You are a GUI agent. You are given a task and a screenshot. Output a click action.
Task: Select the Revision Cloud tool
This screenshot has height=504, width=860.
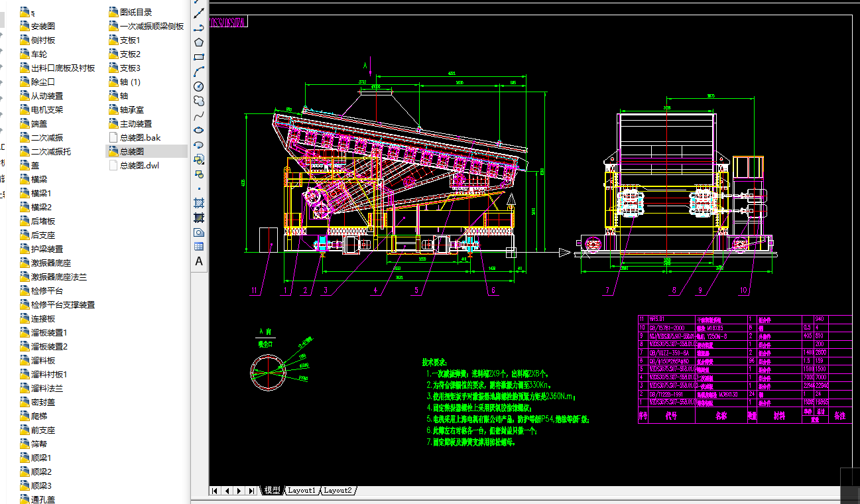pos(198,101)
